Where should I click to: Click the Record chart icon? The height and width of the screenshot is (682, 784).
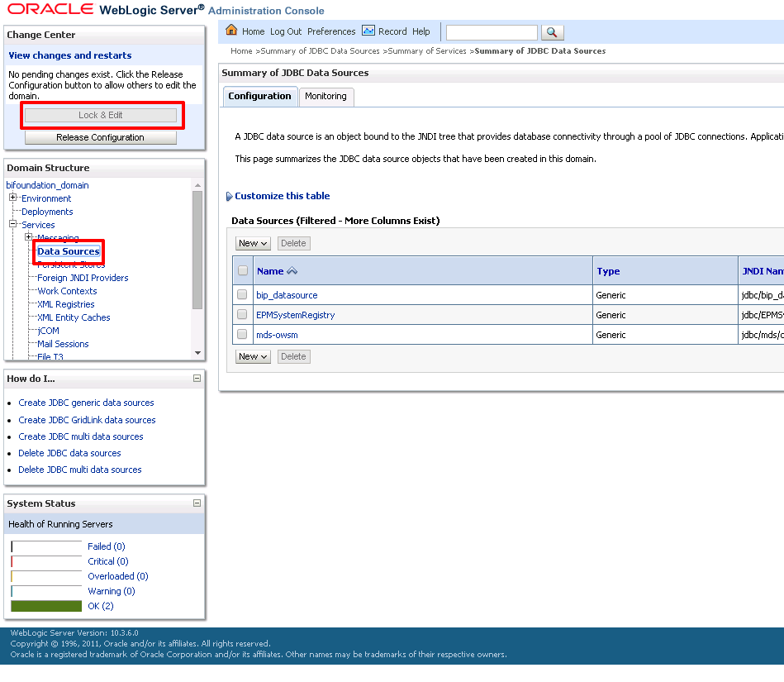[368, 31]
